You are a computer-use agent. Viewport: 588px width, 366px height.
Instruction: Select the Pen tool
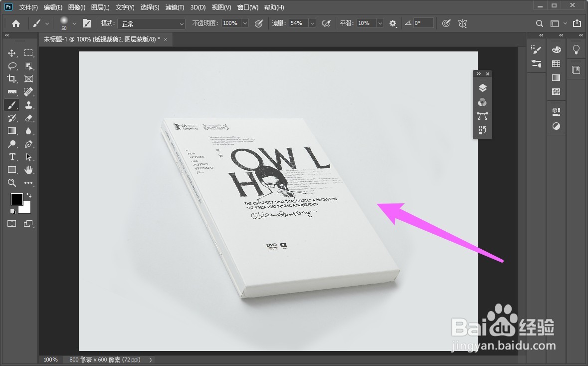pos(28,144)
